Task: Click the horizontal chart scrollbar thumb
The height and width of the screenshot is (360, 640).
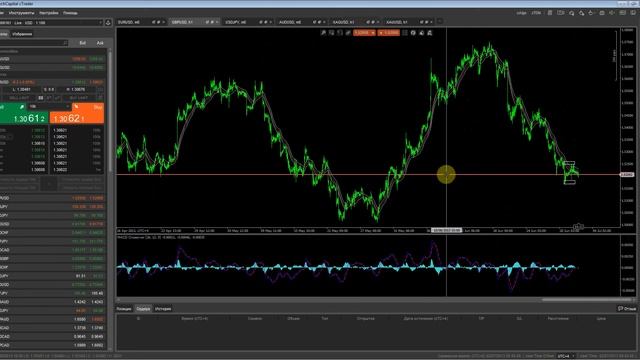Action: coord(588,300)
